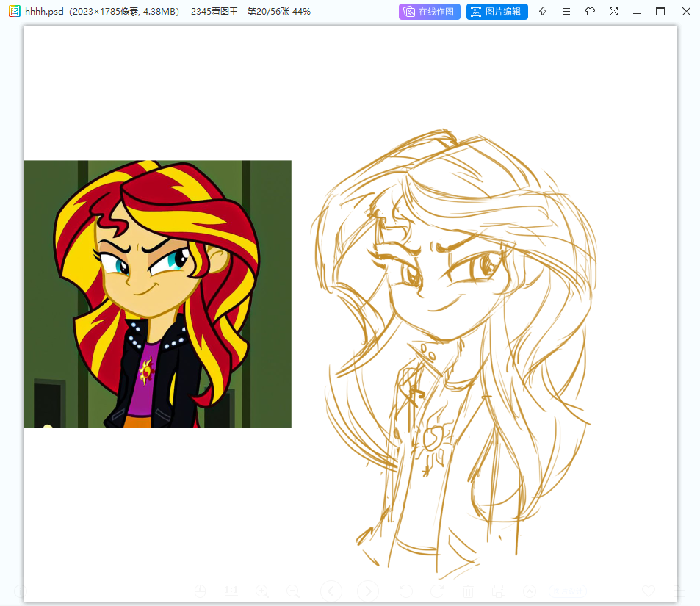Zoom in with the magnifier plus icon
The height and width of the screenshot is (606, 700).
coord(262,592)
